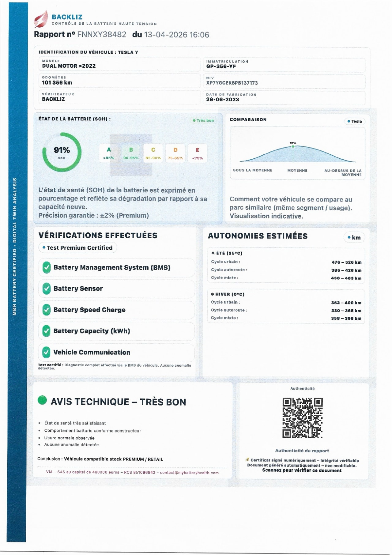
Task: Click 'CONTRÔLE DE LA BATTERIE HAUTE TENSION' tagline
Action: (104, 24)
